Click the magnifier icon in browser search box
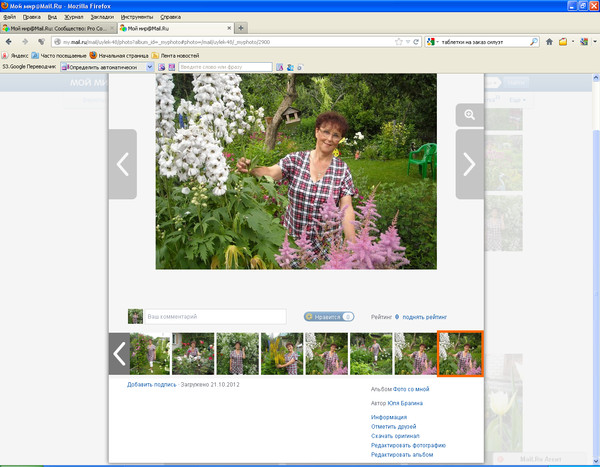Viewport: 600px width, 467px height. click(533, 42)
